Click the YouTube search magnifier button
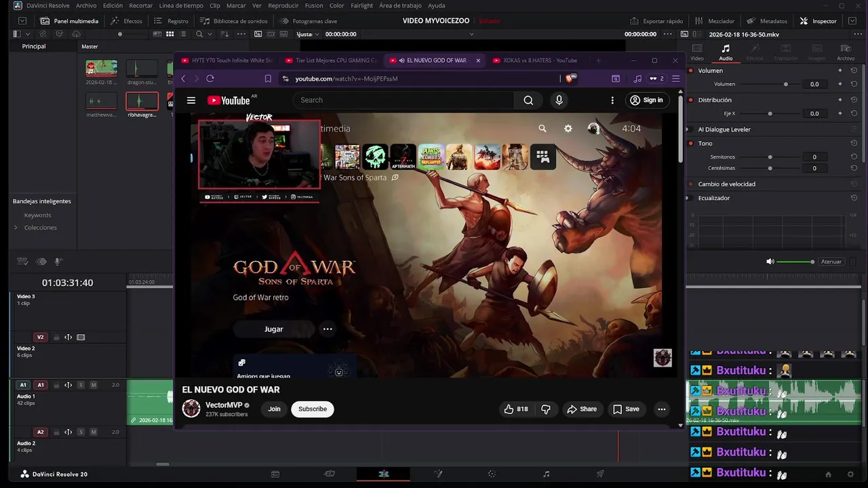Screen dimensions: 868x488 [528, 100]
